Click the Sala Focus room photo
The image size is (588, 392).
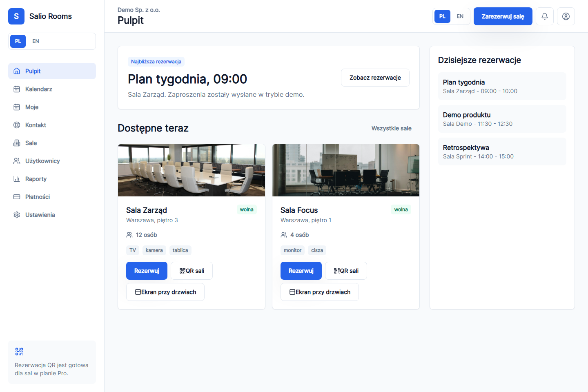click(346, 170)
